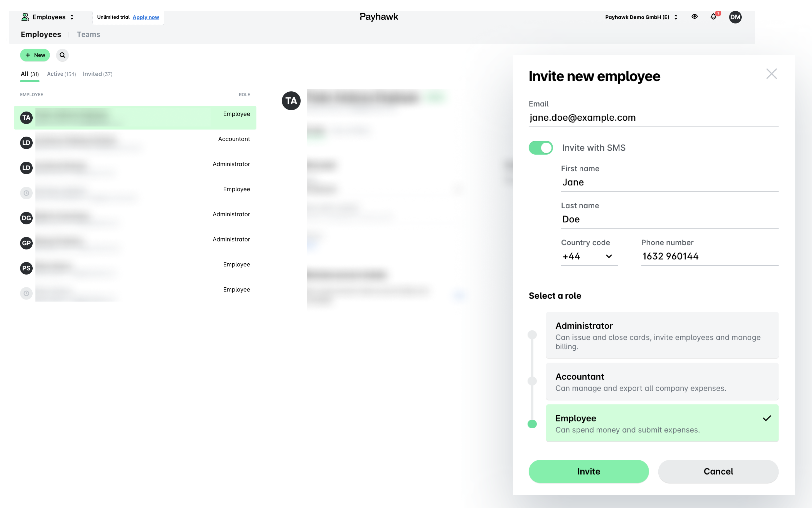This screenshot has height=508, width=812.
Task: Open the Country code +44 dropdown
Action: click(589, 256)
